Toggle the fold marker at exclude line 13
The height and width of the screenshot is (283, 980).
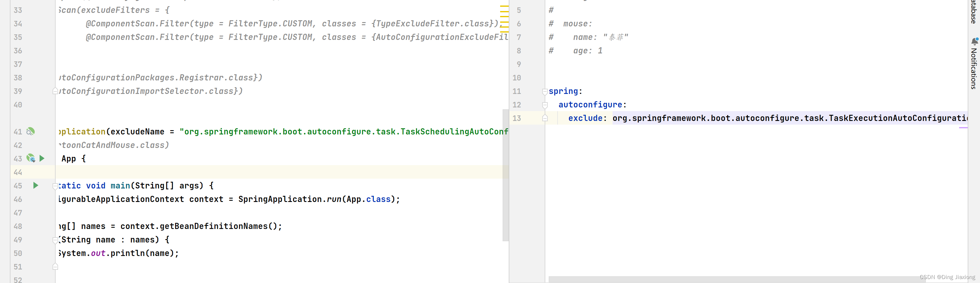(545, 118)
